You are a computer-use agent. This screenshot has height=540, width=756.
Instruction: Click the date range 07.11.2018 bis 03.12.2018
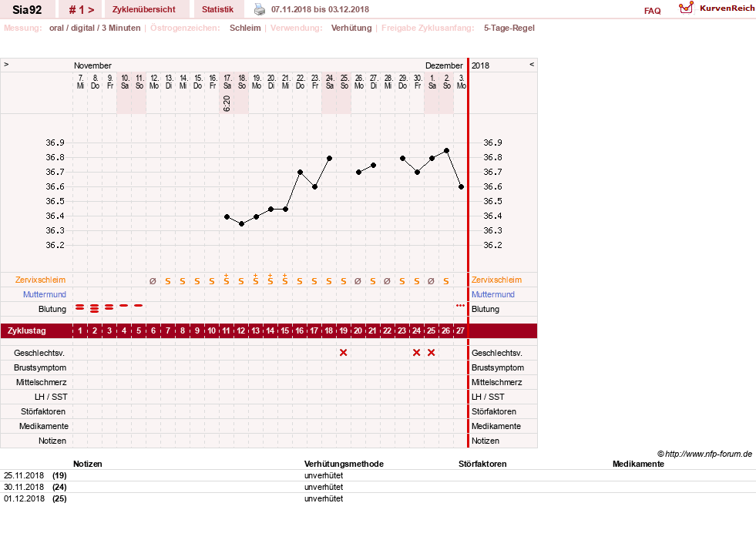click(320, 9)
